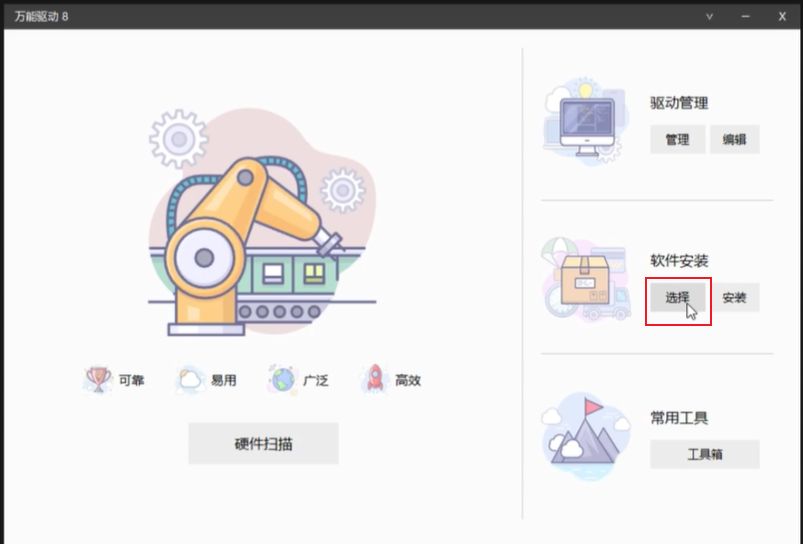Click the globe icon beside 广泛
Screen dimensions: 803x544
click(x=283, y=379)
